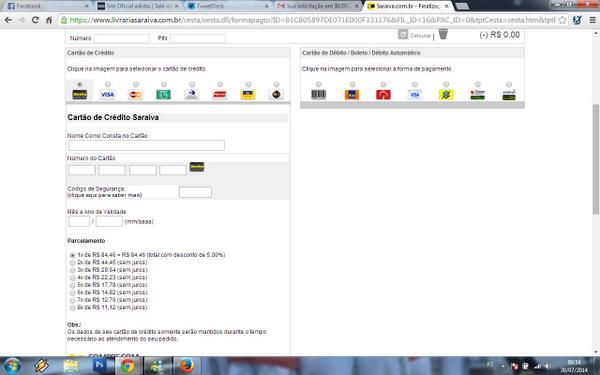Image resolution: width=600 pixels, height=375 pixels.
Task: Focus the validity year field
Action: point(109,221)
